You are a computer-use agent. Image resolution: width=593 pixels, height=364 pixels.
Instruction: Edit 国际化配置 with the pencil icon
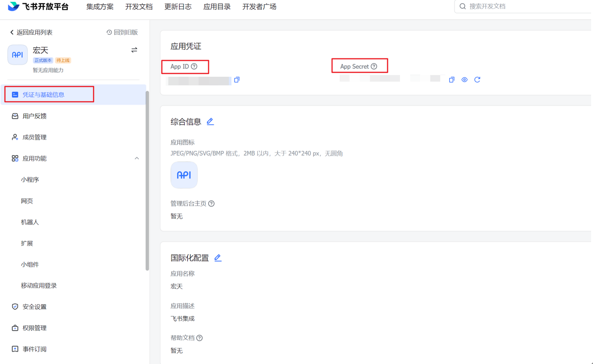tap(217, 257)
